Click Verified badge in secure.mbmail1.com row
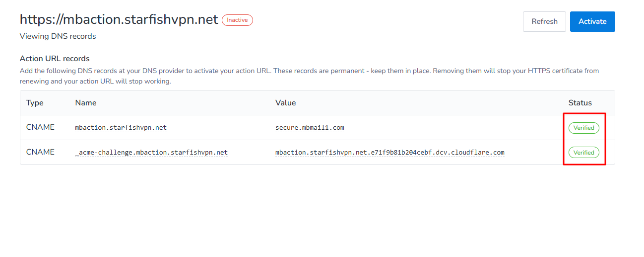 pos(583,128)
